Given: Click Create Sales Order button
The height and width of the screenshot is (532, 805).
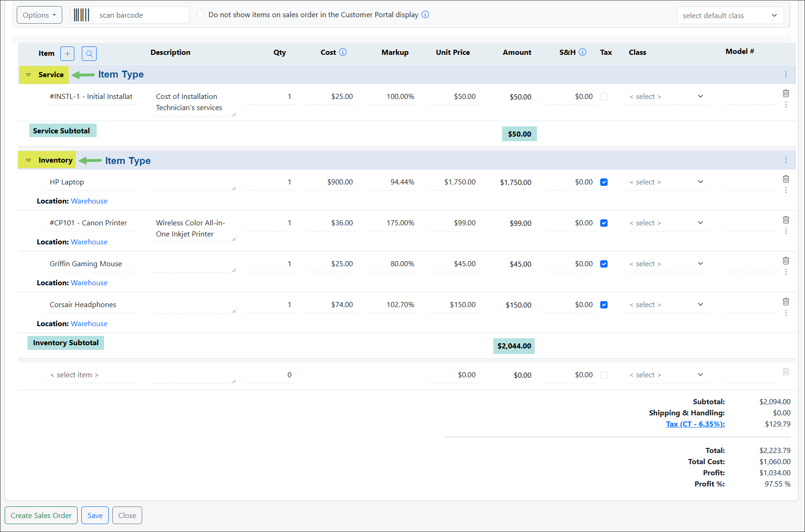Looking at the screenshot, I should click(x=41, y=515).
